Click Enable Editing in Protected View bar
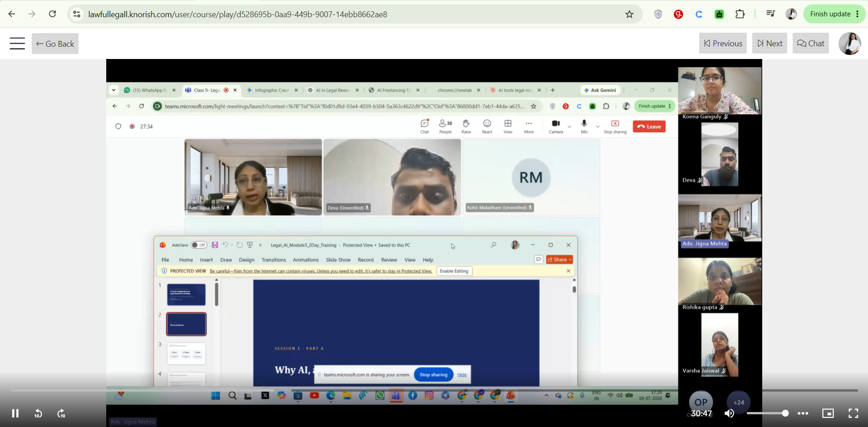Viewport: 868px width, 427px height. click(x=454, y=271)
